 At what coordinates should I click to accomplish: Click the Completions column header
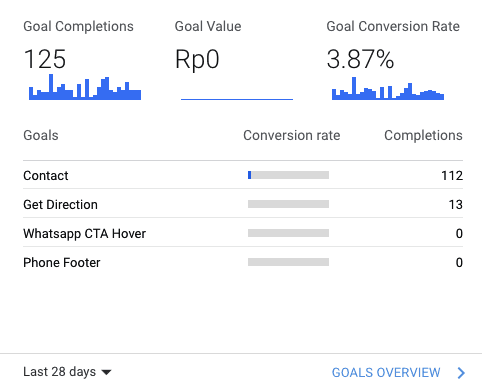pyautogui.click(x=423, y=135)
